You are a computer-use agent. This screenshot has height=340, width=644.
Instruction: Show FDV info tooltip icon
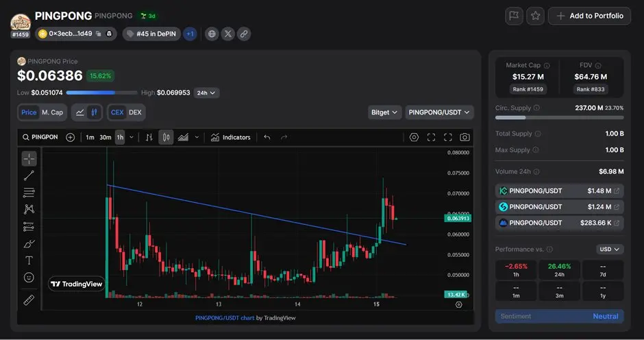click(x=598, y=65)
